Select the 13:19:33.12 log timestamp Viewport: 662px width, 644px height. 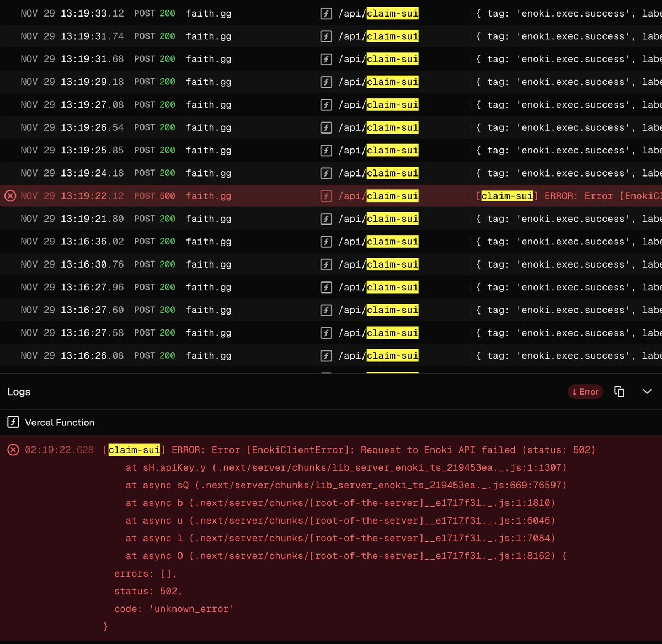(x=72, y=13)
